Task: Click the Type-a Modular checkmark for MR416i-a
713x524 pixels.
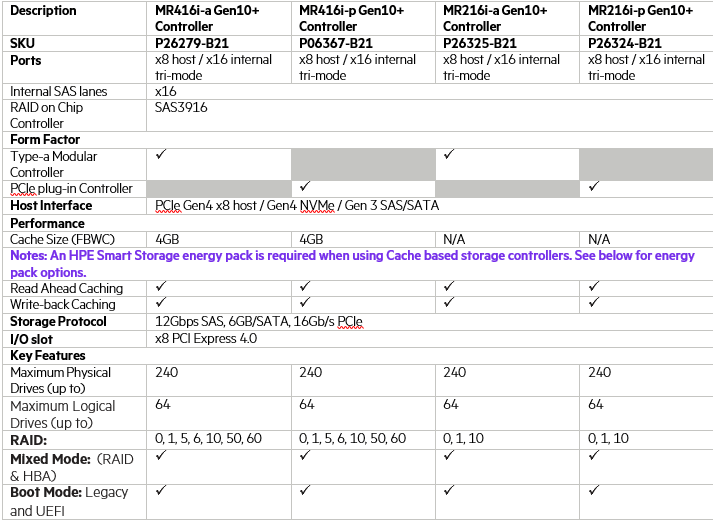Action: tap(161, 155)
